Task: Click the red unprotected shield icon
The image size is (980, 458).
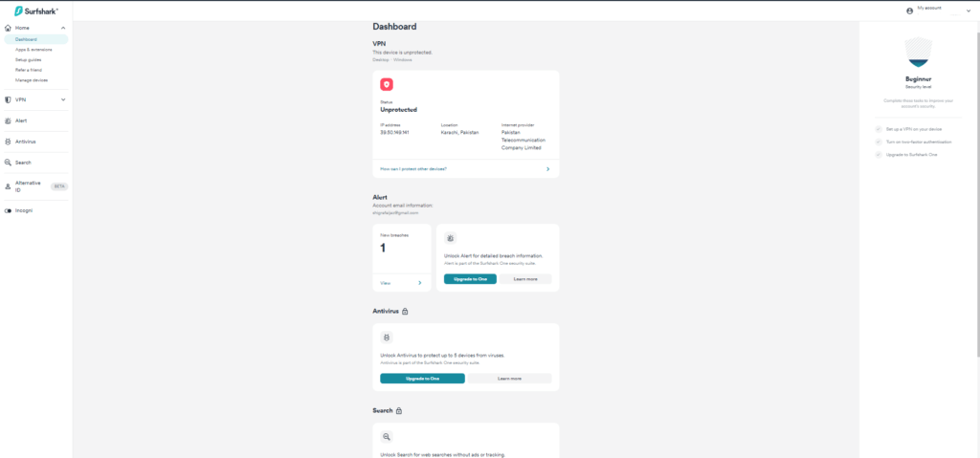Action: pyautogui.click(x=387, y=84)
